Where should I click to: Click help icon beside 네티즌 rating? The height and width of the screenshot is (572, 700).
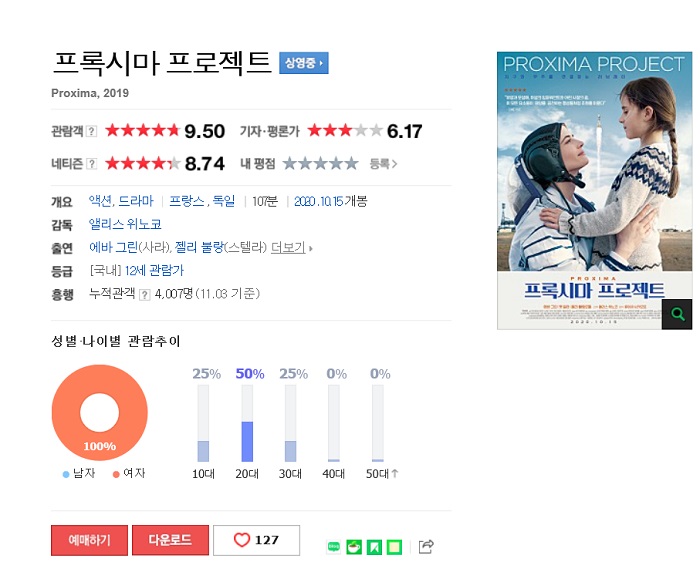coord(92,164)
